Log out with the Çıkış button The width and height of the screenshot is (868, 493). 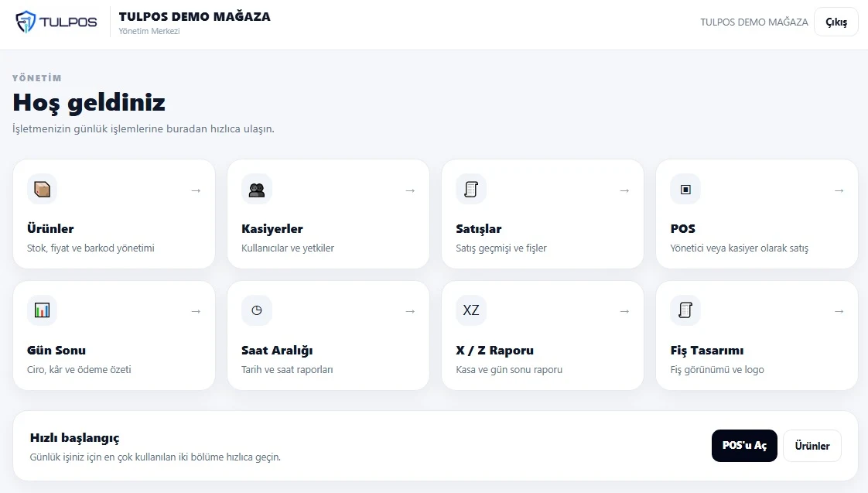tap(836, 22)
